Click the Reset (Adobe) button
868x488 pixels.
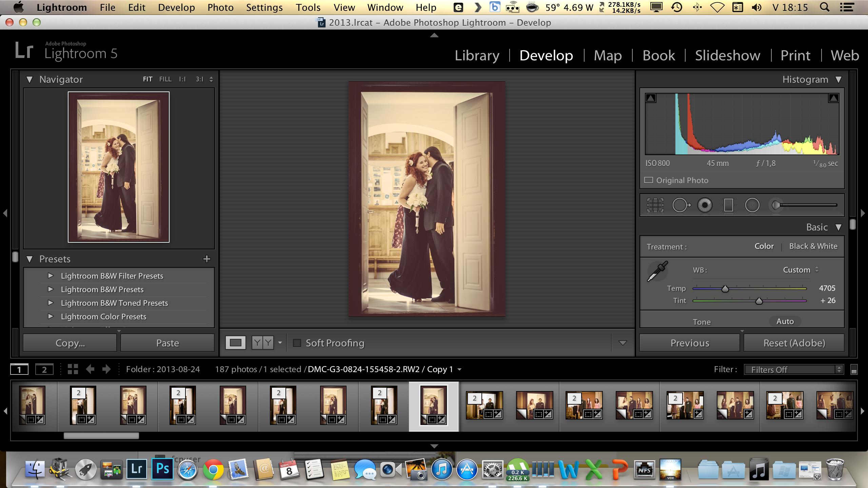[x=794, y=343]
